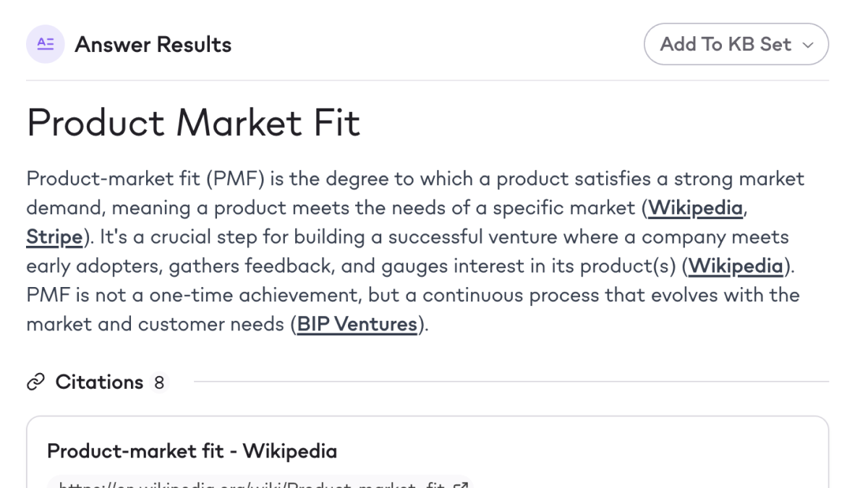Click the chain-link icon beside Citations
The image size is (868, 488).
click(35, 382)
